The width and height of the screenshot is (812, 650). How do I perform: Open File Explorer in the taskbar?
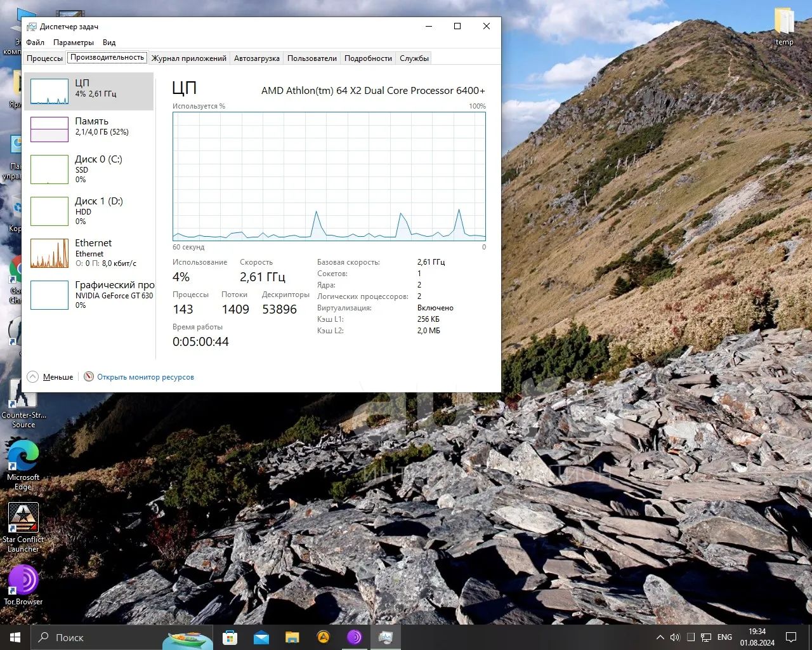click(x=292, y=637)
